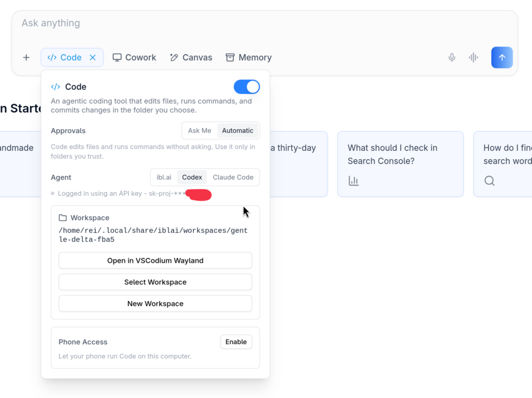
Task: Open the Memory option
Action: 249,57
